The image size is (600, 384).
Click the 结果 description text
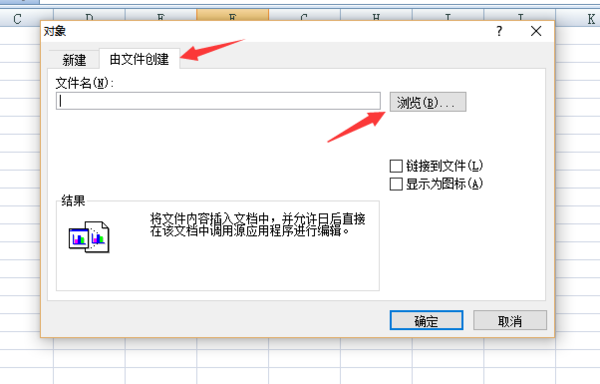point(258,225)
